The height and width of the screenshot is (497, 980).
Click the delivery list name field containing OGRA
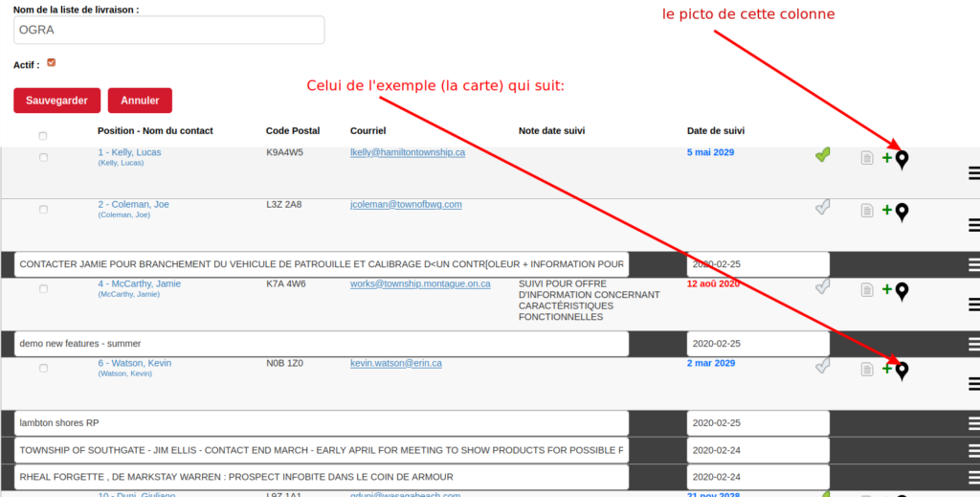click(169, 30)
